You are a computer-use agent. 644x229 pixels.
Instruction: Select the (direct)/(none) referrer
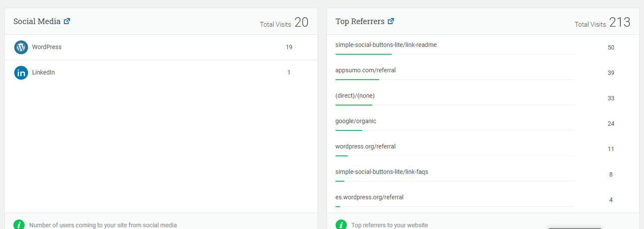tap(355, 96)
